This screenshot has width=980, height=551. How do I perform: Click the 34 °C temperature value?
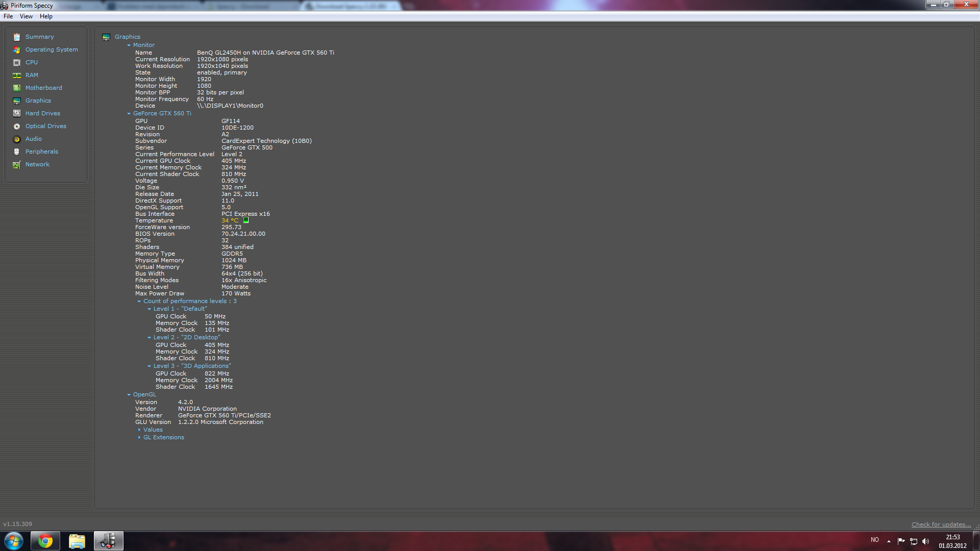pos(230,220)
